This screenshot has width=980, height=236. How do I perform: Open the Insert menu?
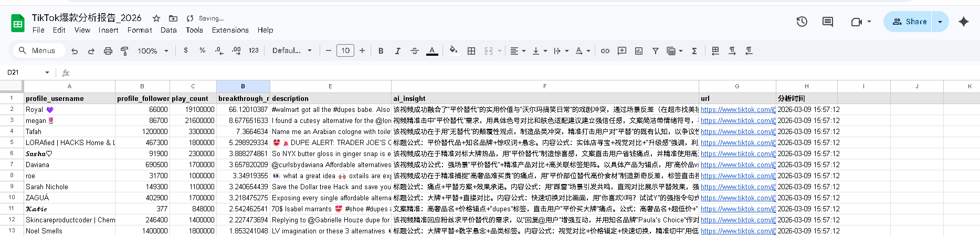click(x=108, y=30)
